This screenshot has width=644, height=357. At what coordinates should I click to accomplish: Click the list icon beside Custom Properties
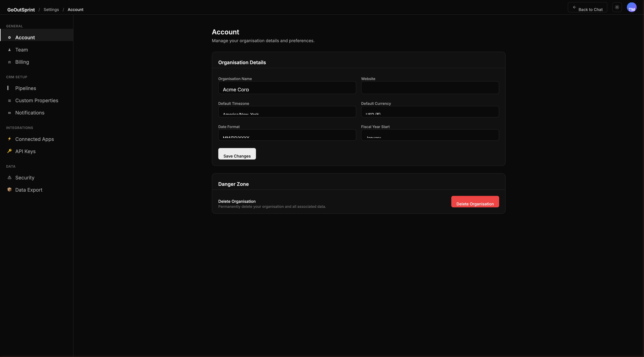9,101
